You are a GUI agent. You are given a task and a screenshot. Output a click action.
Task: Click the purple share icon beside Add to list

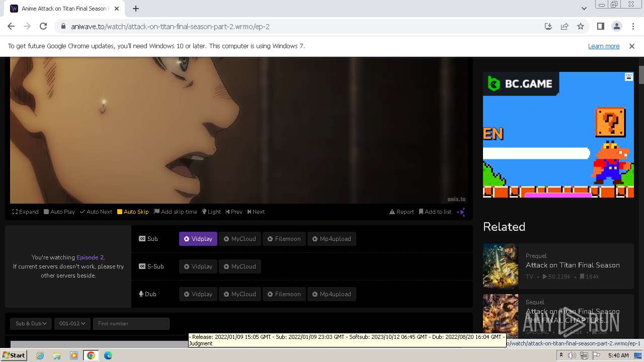(x=461, y=212)
